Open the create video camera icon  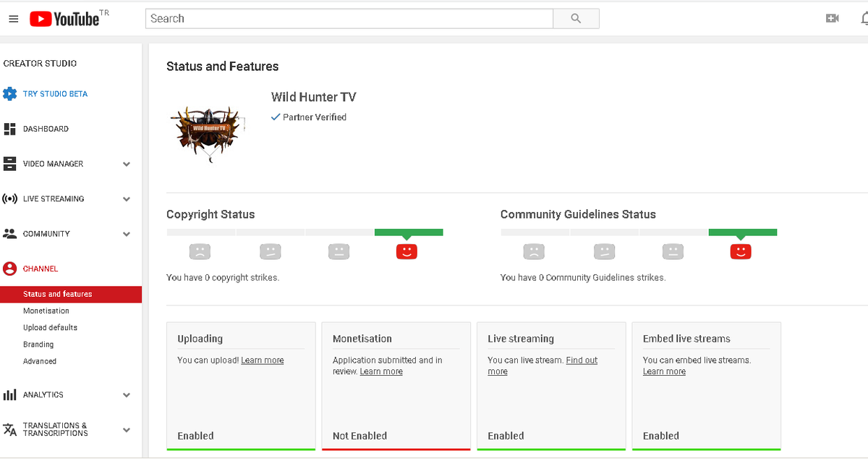[833, 18]
